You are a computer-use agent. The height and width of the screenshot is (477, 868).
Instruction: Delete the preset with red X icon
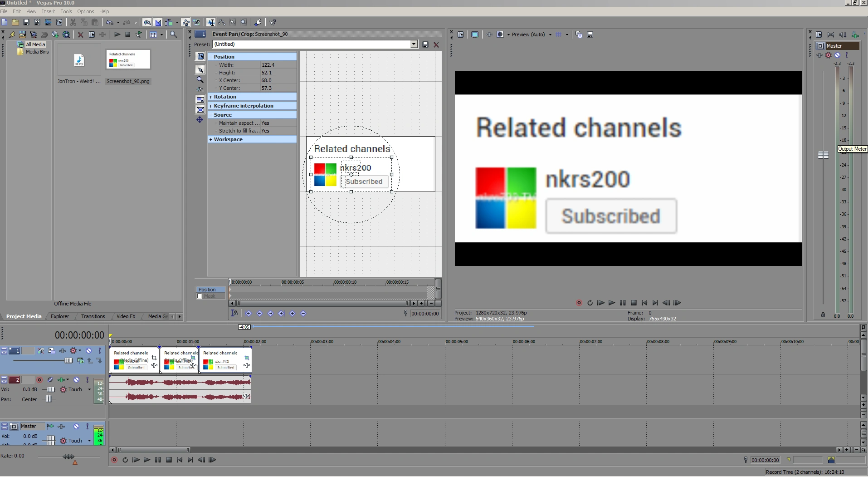point(436,44)
